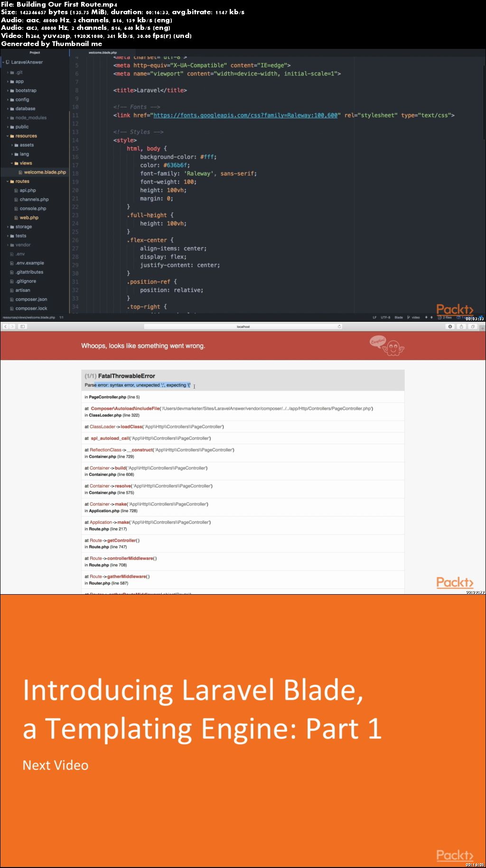
Task: Open channels.php in the file tree
Action: coord(34,200)
